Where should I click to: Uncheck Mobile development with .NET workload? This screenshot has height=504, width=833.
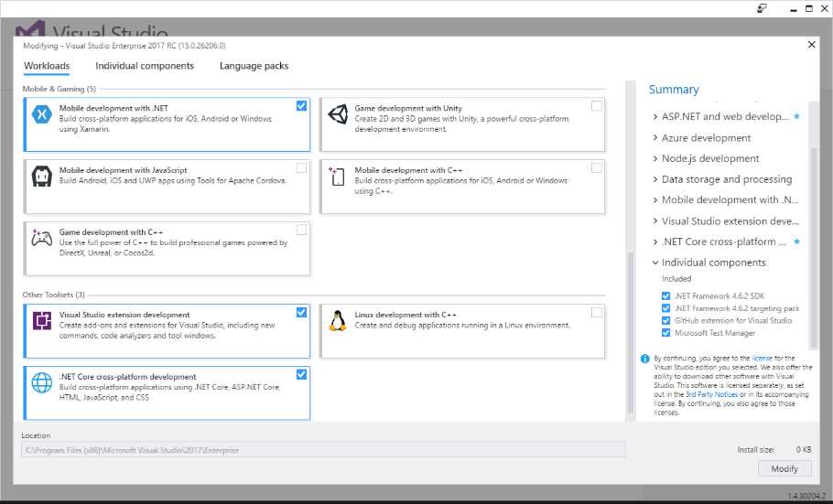click(x=301, y=106)
